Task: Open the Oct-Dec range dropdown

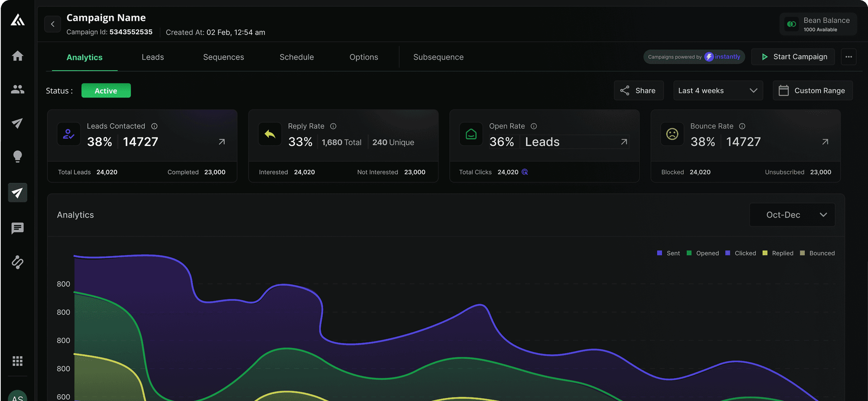Action: 792,215
